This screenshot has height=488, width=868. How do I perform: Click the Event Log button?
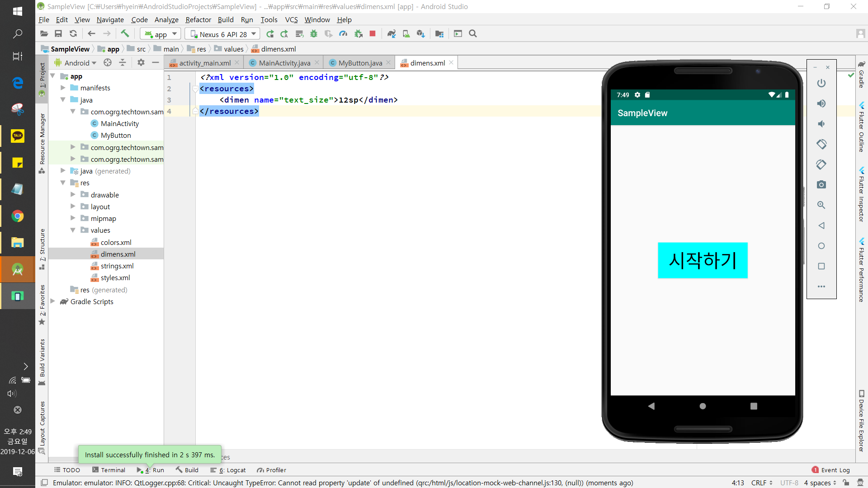(831, 470)
